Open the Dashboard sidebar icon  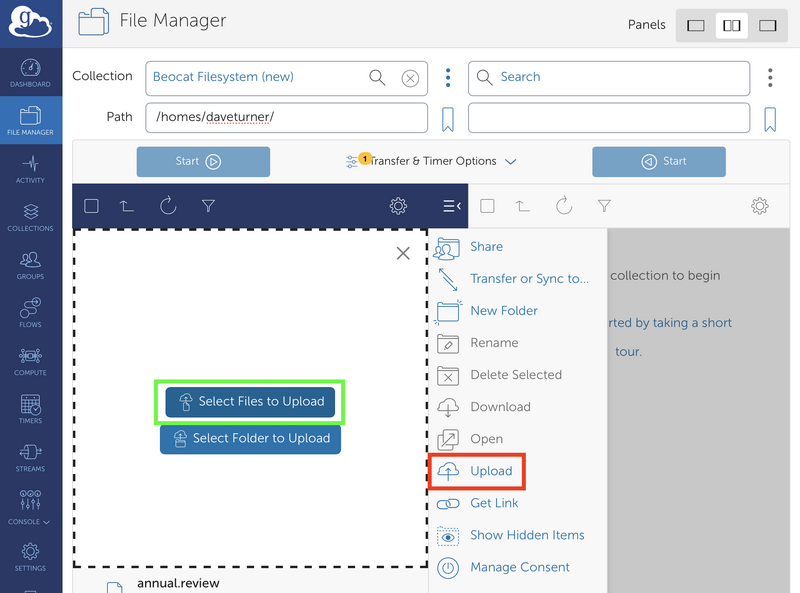coord(30,72)
